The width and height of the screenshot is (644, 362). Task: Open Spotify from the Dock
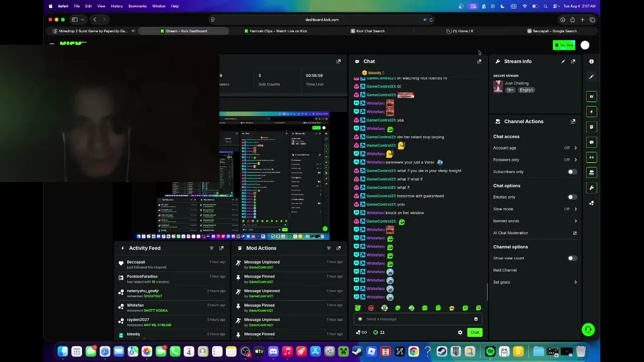click(x=490, y=352)
